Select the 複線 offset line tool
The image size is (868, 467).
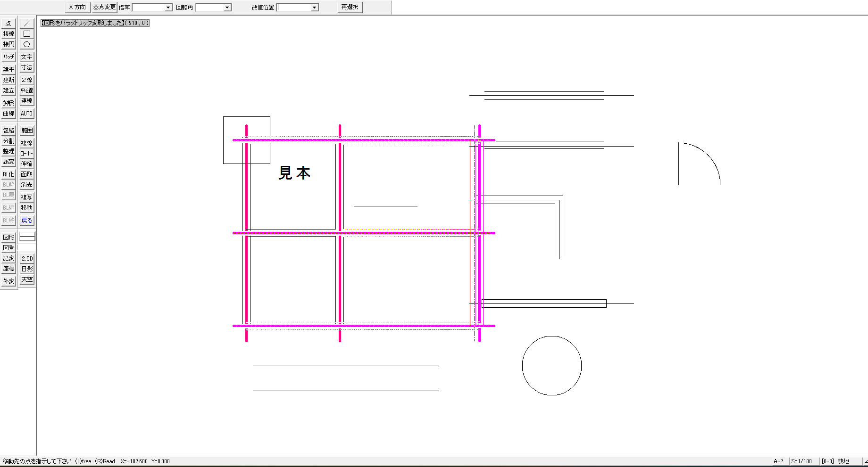pyautogui.click(x=27, y=143)
